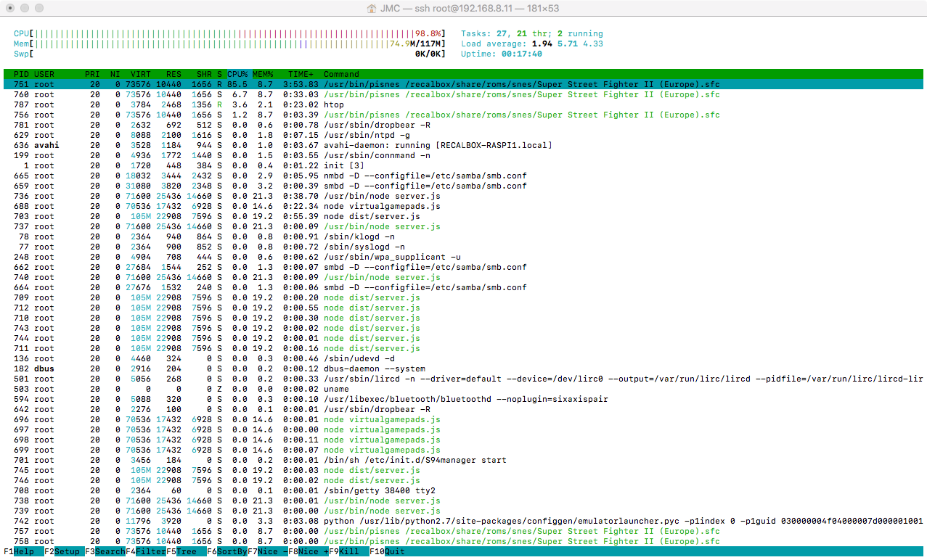Select F3 Search in the footer bar
The width and height of the screenshot is (927, 560).
pyautogui.click(x=105, y=551)
